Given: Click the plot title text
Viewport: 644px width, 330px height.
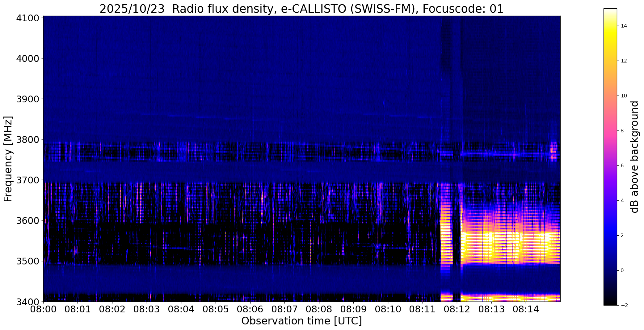Looking at the screenshot, I should (x=301, y=9).
